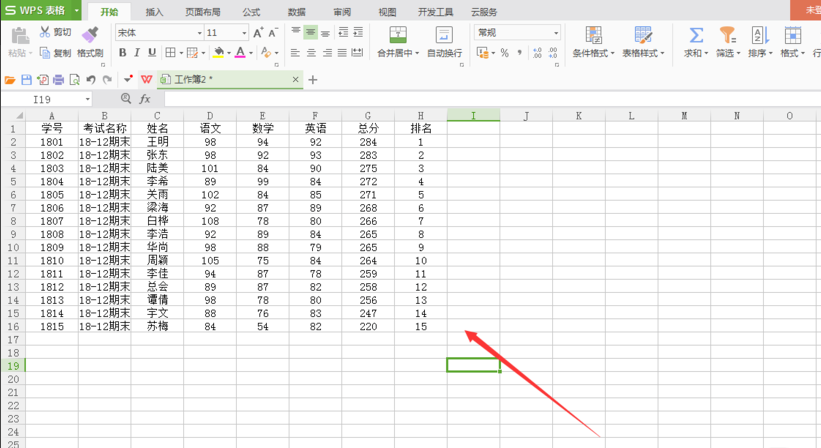Screen dimensions: 821x448
Task: Toggle Bold formatting
Action: [123, 53]
